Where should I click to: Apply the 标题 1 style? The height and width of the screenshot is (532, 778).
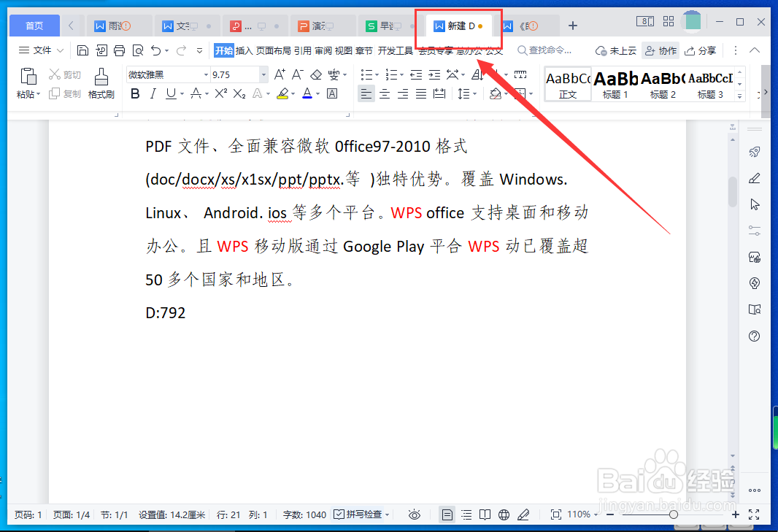[616, 84]
